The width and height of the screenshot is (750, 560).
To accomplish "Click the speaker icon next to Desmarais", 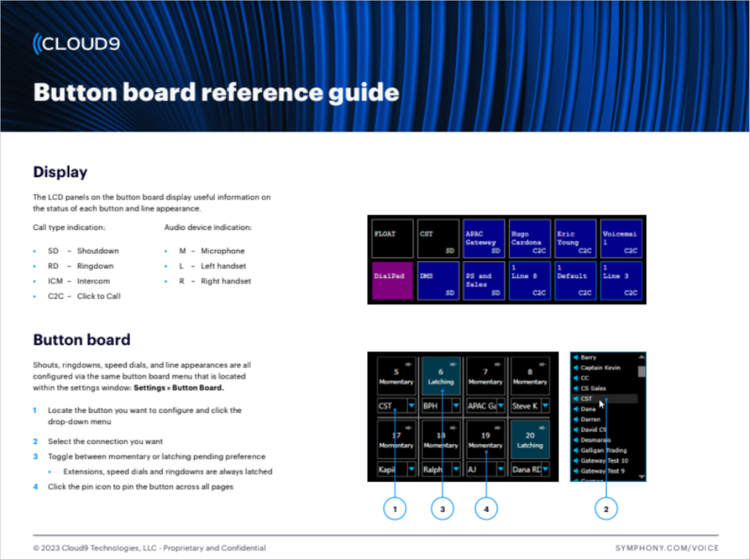I will [576, 440].
